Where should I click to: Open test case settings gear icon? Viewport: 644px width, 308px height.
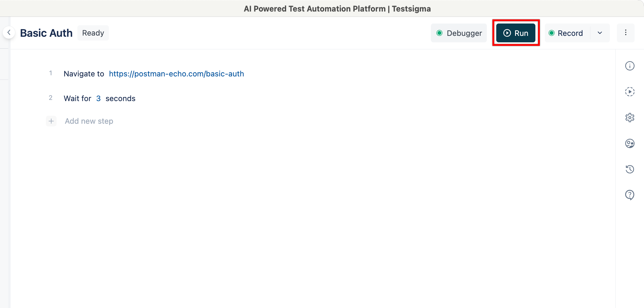point(630,118)
